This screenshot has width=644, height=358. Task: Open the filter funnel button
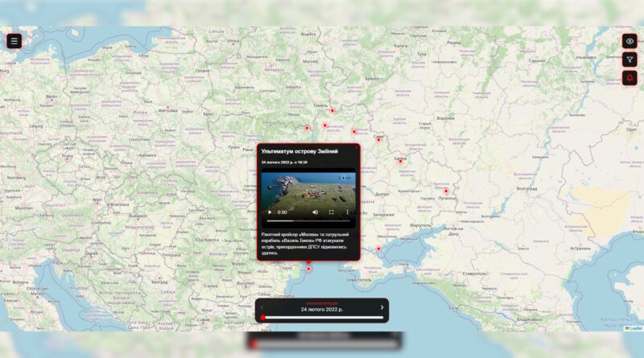(x=630, y=60)
